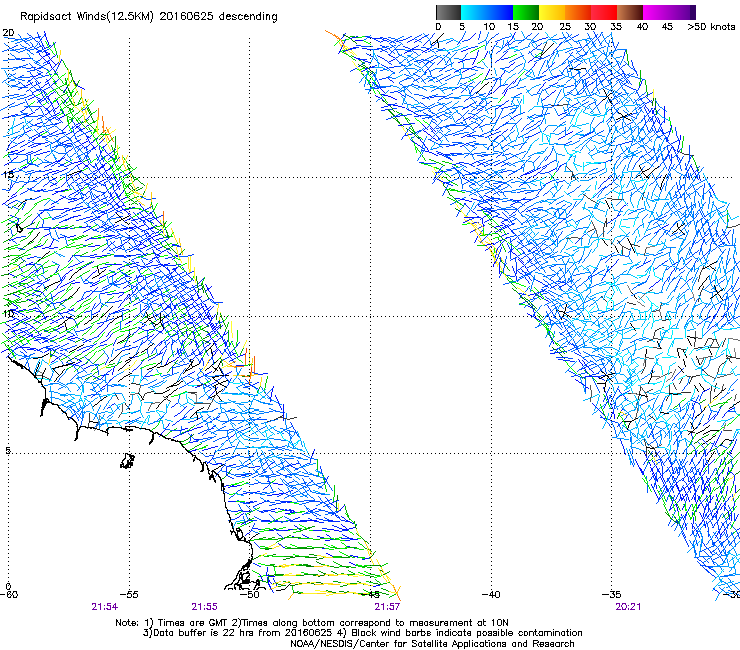
Task: Click the gray 0-5 knots color bar segment
Action: pyautogui.click(x=448, y=12)
